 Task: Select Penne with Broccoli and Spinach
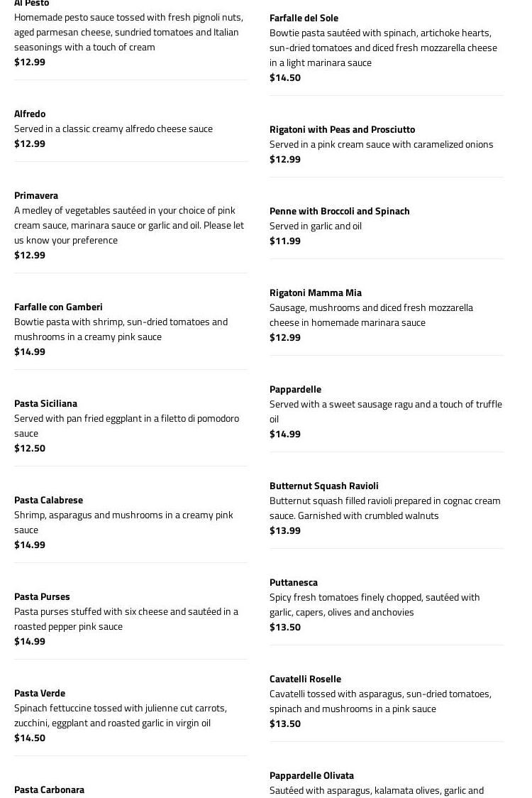click(x=339, y=211)
